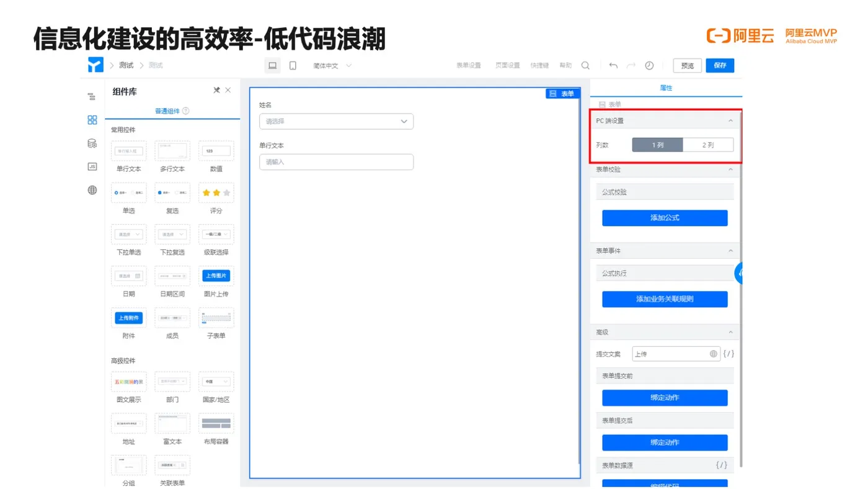Click the 添加公式 button
The height and width of the screenshot is (489, 868).
tap(665, 218)
